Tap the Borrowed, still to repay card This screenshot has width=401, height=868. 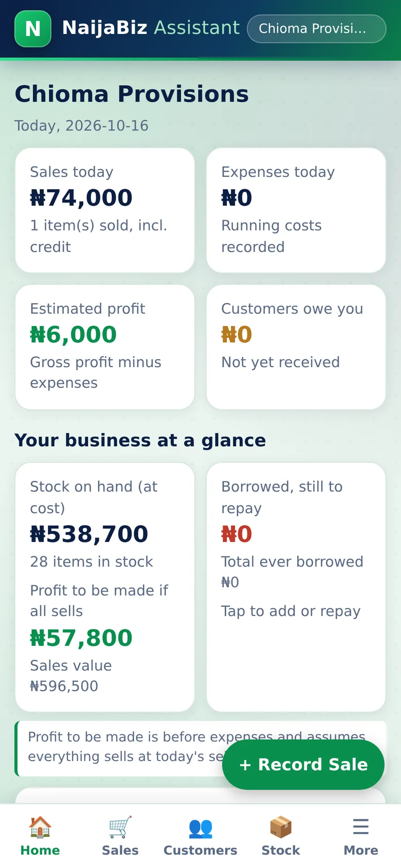296,587
